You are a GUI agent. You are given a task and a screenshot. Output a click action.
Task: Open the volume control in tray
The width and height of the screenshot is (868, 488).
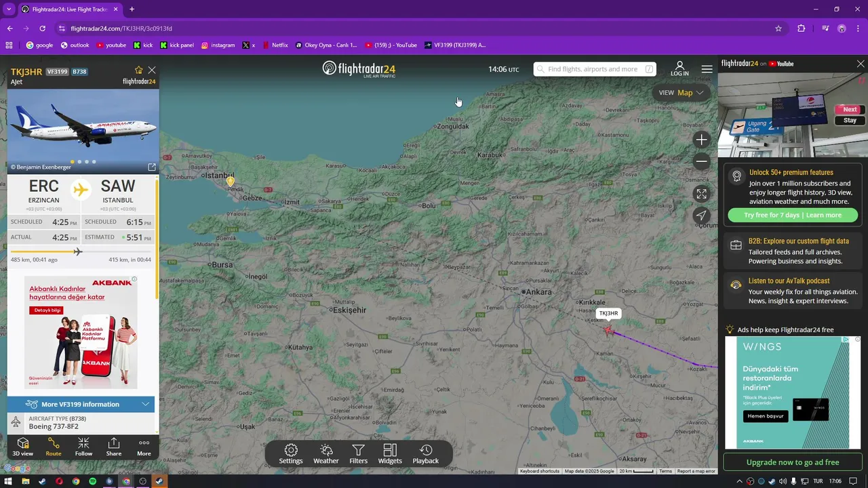(x=783, y=481)
